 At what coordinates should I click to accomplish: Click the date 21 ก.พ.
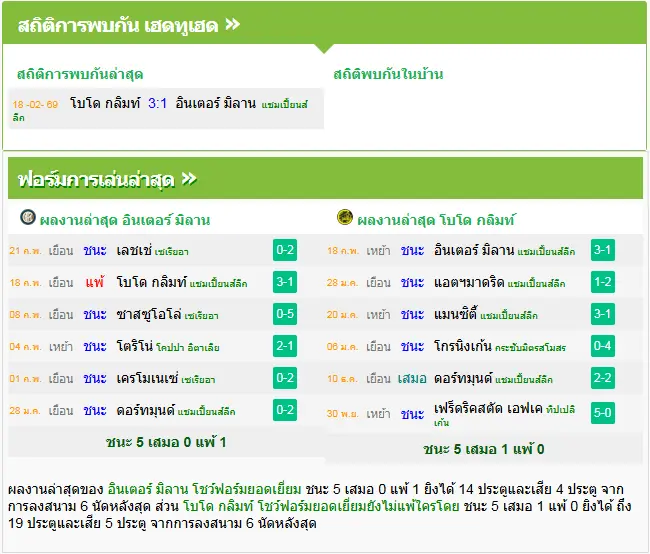(25, 251)
